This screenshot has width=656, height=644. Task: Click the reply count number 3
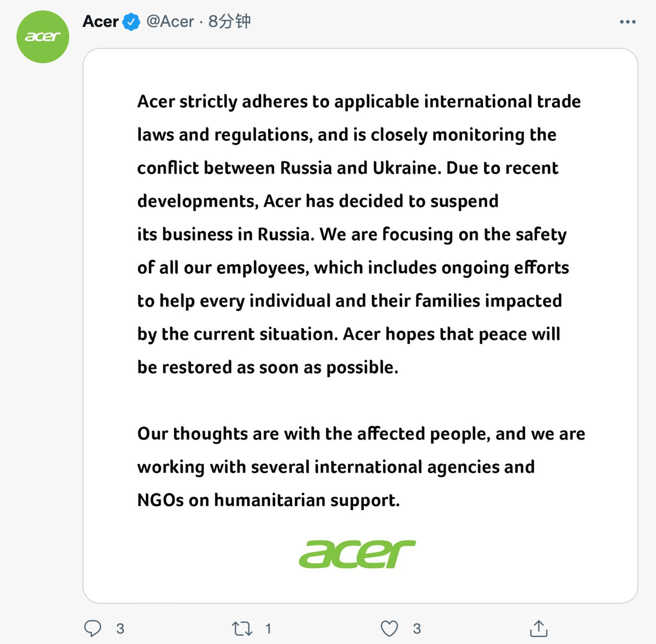point(120,629)
